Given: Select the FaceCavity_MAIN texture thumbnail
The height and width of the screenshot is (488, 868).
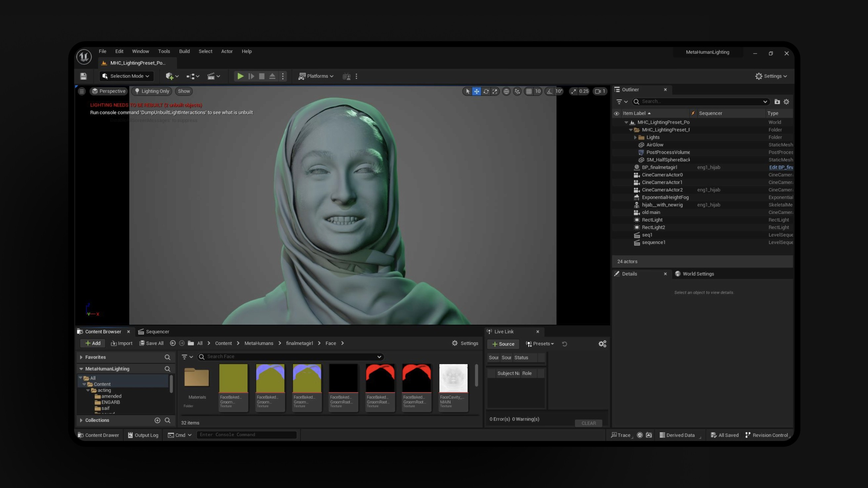Looking at the screenshot, I should tap(453, 378).
